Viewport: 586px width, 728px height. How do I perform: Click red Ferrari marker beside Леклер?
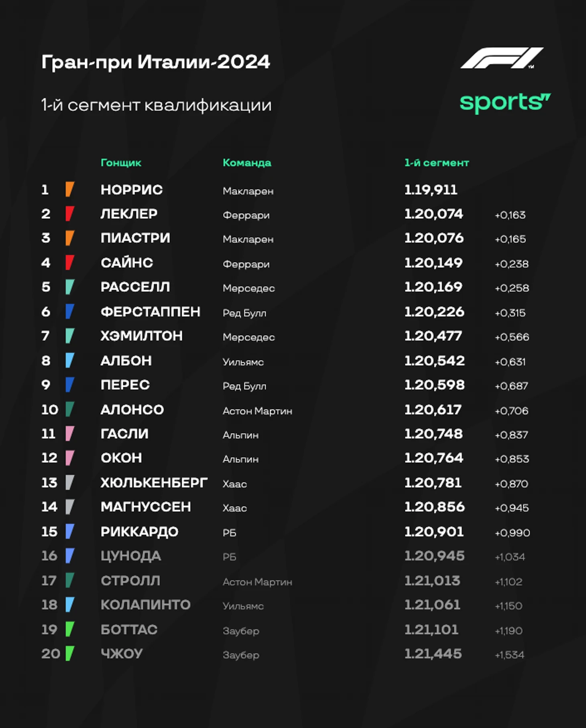pos(70,214)
